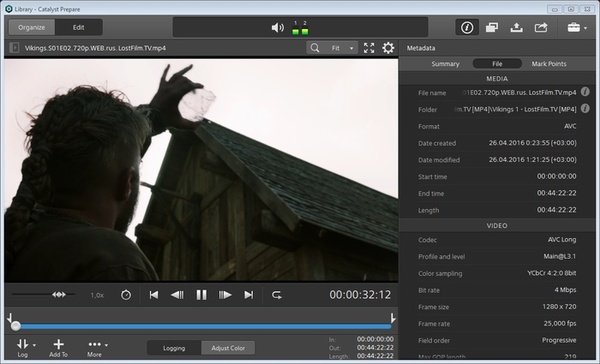Click the Vikings.S01E02 clip title
600x364 pixels.
pyautogui.click(x=95, y=48)
